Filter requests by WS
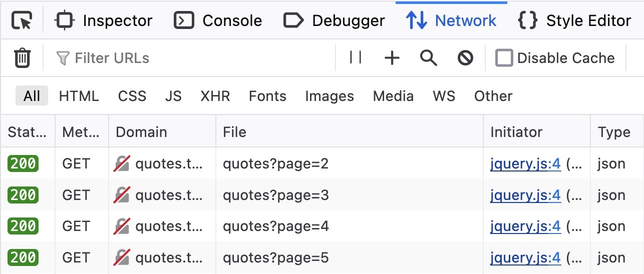 coord(444,96)
